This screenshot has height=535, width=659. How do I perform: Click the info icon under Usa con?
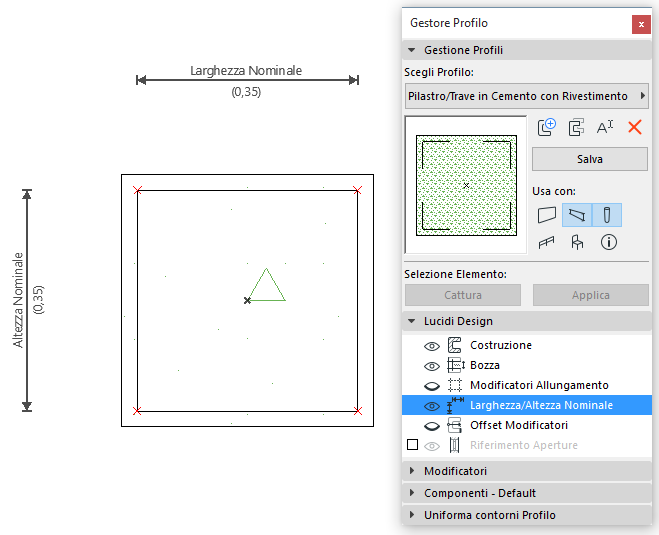tap(609, 242)
